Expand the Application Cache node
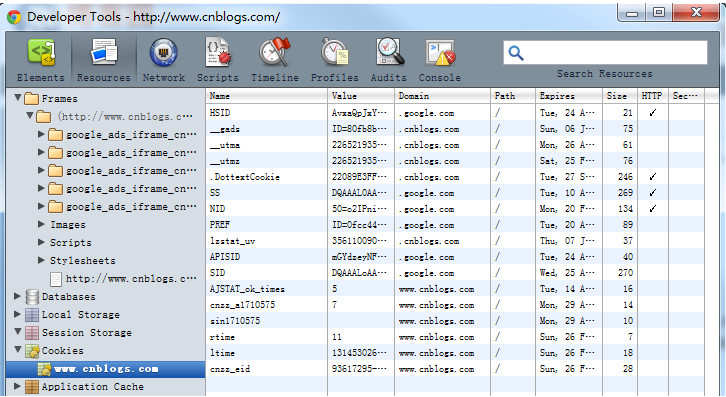 point(18,386)
